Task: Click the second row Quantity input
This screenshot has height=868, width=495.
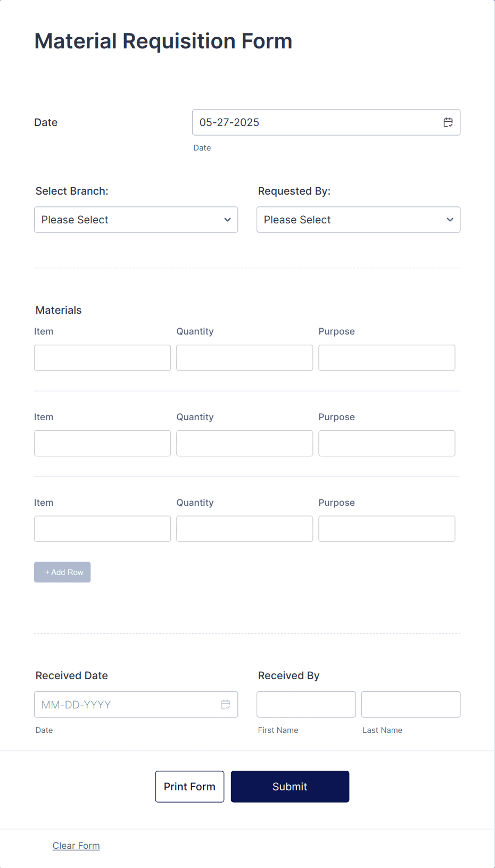Action: tap(244, 443)
